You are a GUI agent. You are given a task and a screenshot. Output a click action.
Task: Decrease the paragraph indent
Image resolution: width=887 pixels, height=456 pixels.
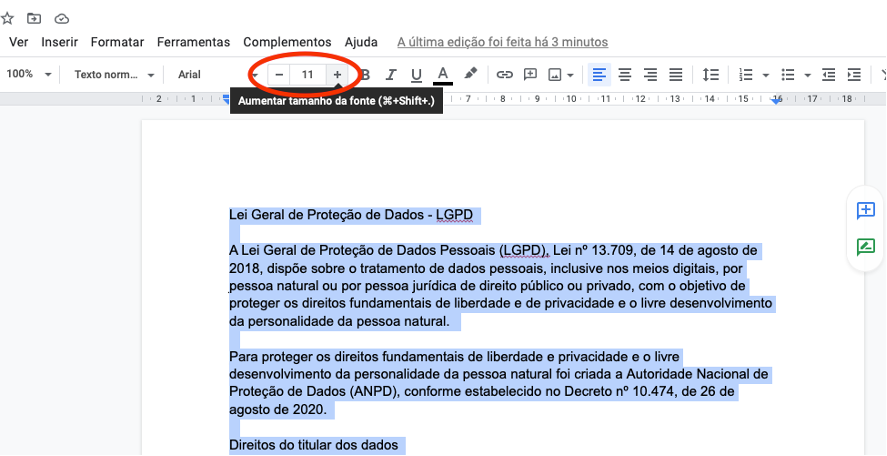click(x=828, y=75)
